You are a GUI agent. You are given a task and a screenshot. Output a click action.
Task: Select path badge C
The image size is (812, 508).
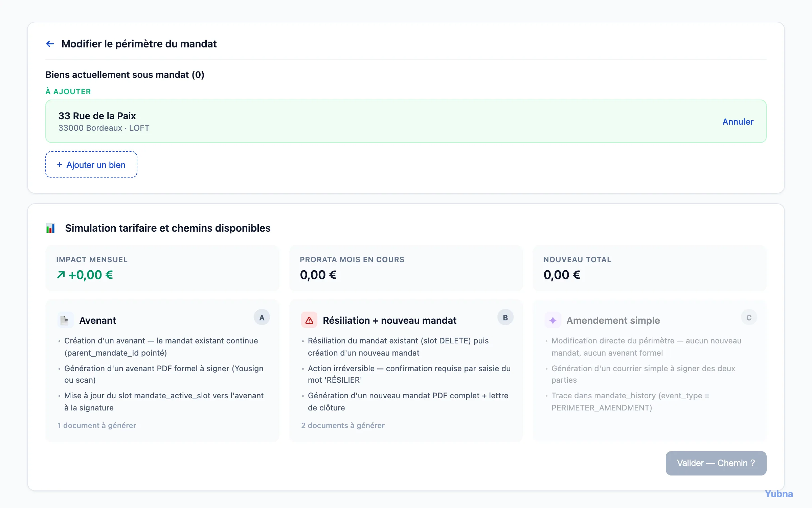click(749, 317)
